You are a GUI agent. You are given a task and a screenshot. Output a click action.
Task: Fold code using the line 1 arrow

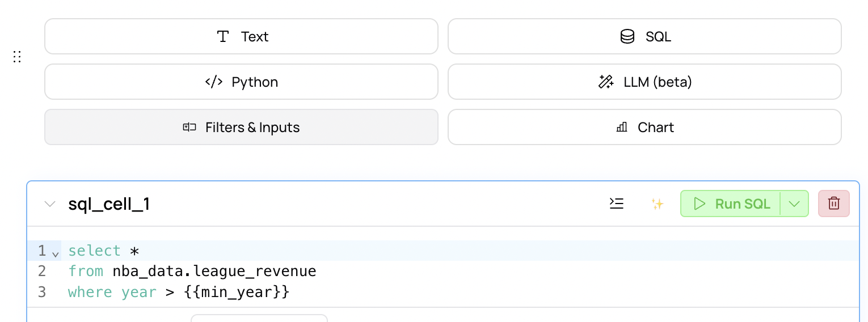point(55,253)
